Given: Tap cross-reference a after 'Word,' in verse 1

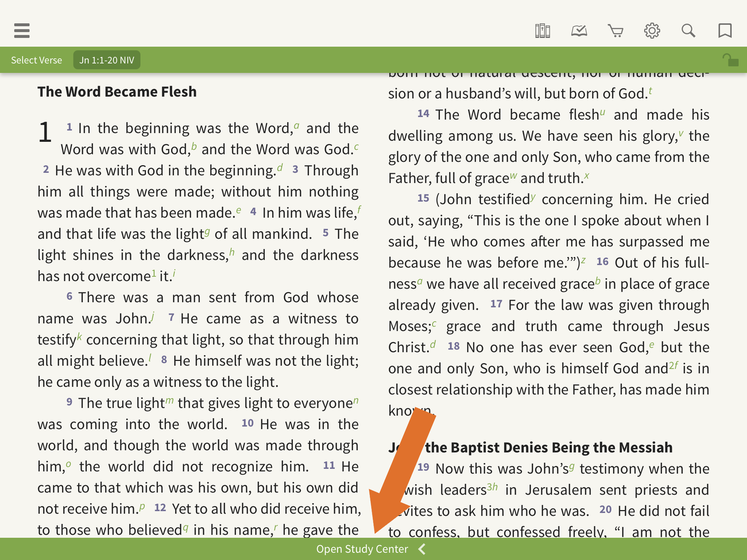Looking at the screenshot, I should point(297,126).
